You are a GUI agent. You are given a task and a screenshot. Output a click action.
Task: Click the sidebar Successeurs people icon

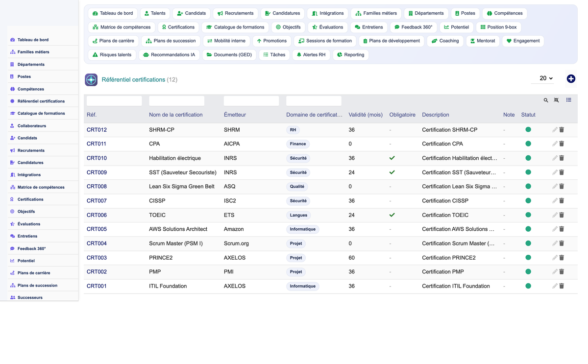click(12, 297)
